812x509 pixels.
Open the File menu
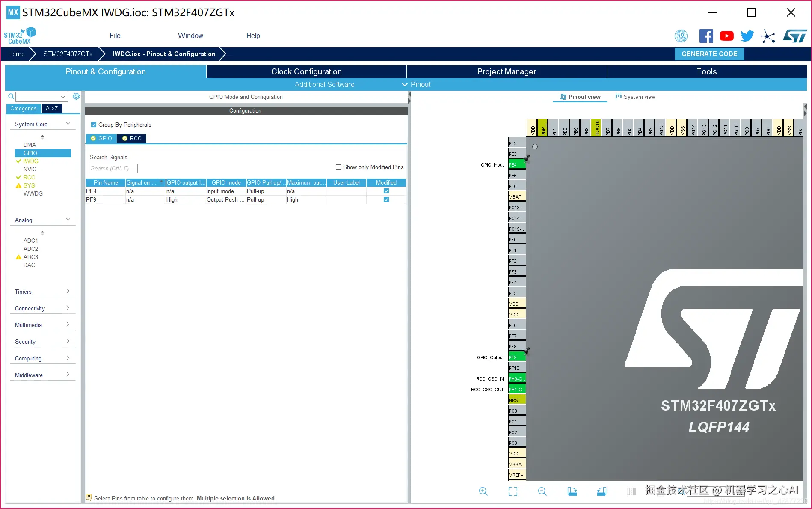(115, 36)
